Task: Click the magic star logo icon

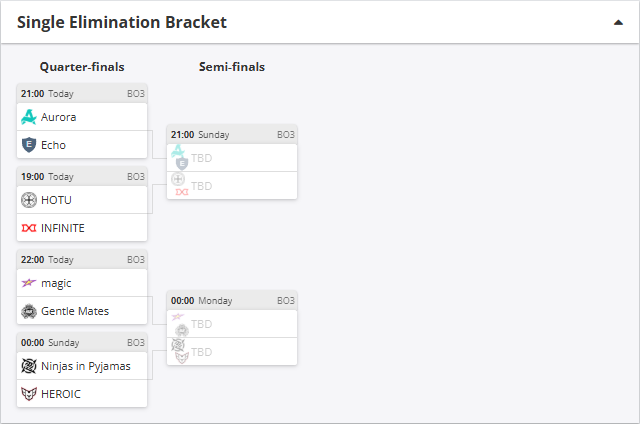Action: click(29, 283)
